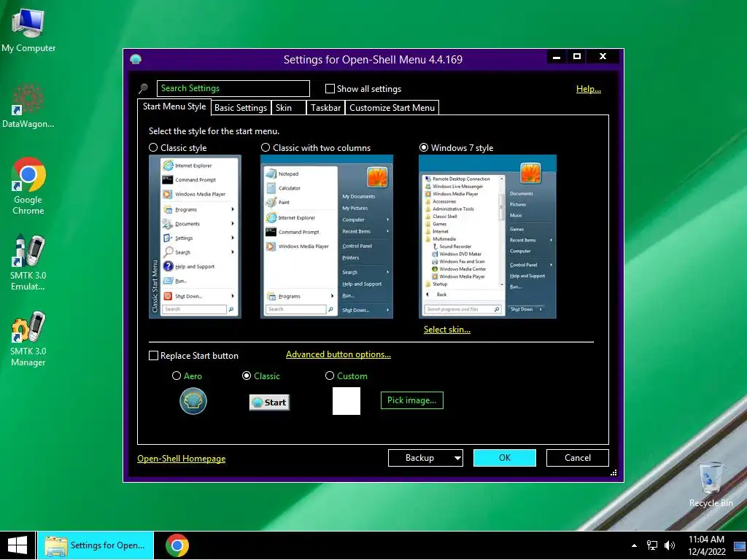Click the Settings for Open-Shell taskbar item
Viewport: 747px width, 560px height.
(x=96, y=545)
